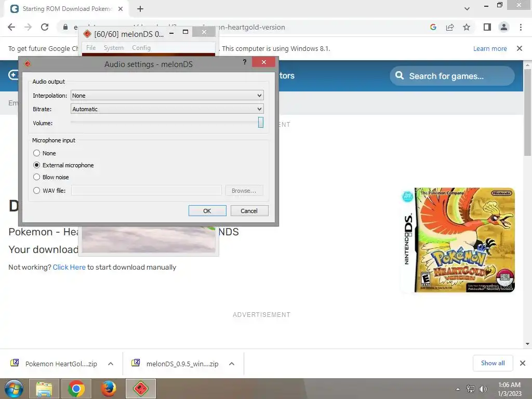Dismiss the Windows 8.1 infobar
Image resolution: width=532 pixels, height=399 pixels.
[520, 48]
